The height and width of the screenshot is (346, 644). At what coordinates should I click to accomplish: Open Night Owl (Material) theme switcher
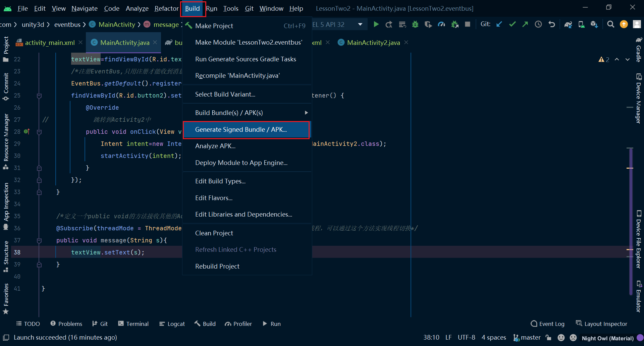click(x=607, y=338)
